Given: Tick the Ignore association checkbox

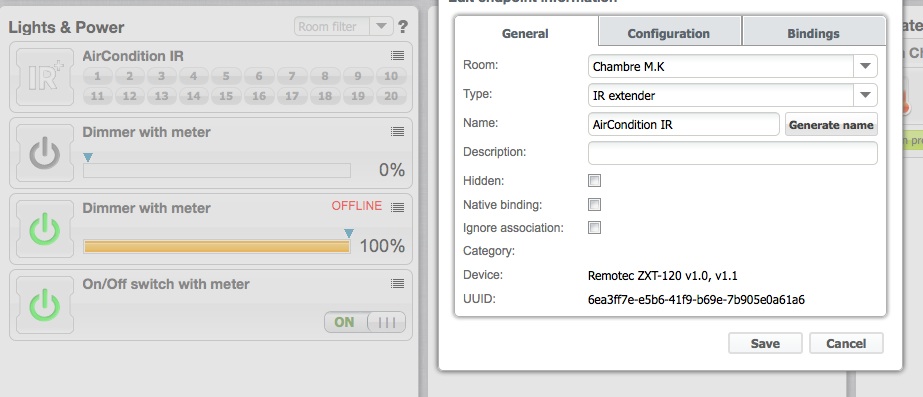Looking at the screenshot, I should point(595,227).
